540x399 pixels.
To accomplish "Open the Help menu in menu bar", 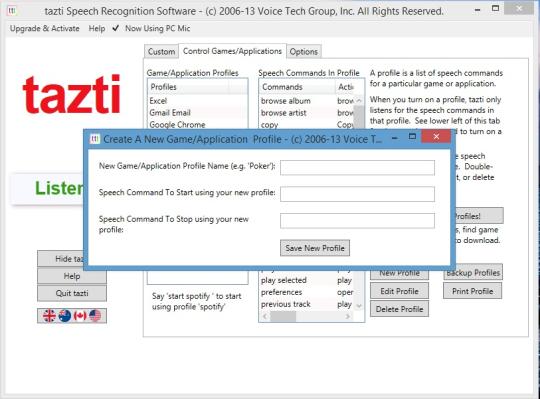I will pyautogui.click(x=97, y=29).
